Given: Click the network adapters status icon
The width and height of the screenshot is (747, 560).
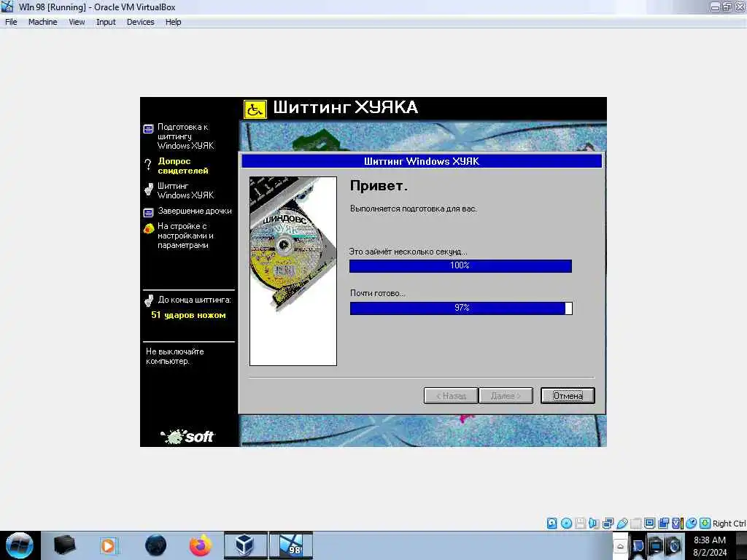Looking at the screenshot, I should [x=608, y=524].
